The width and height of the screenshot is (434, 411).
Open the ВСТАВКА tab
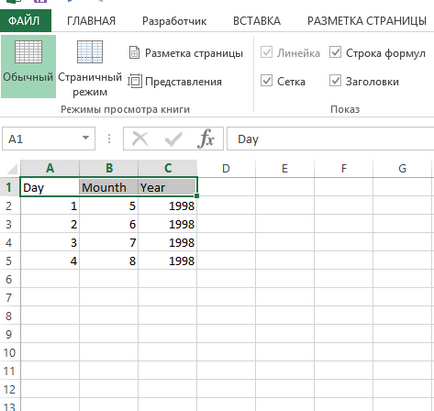click(257, 21)
